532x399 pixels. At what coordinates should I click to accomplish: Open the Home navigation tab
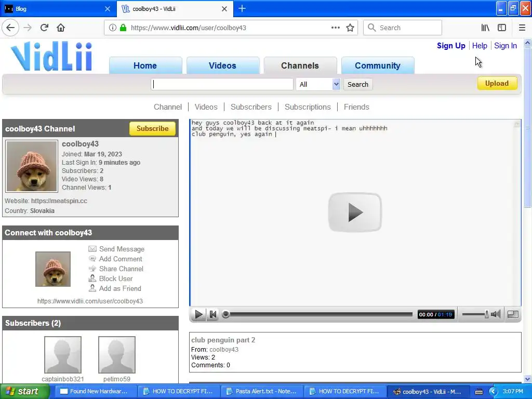145,65
